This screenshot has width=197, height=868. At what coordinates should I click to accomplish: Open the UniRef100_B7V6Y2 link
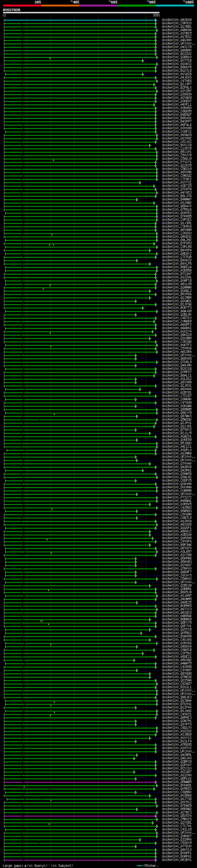click(177, 430)
